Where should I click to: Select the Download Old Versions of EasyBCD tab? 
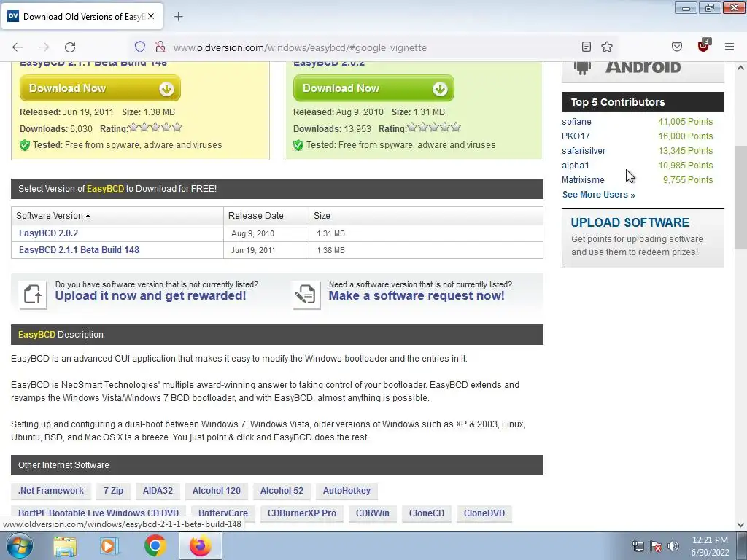click(83, 17)
